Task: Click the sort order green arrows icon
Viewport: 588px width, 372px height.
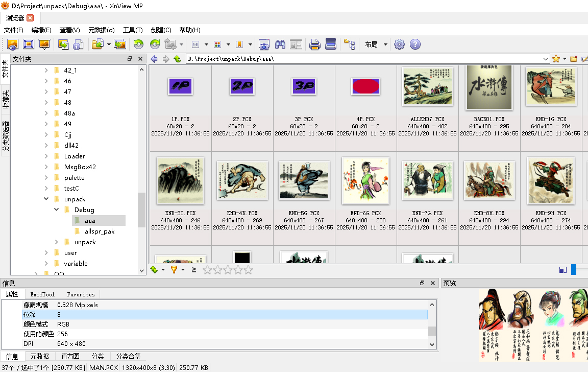Action: [x=154, y=269]
